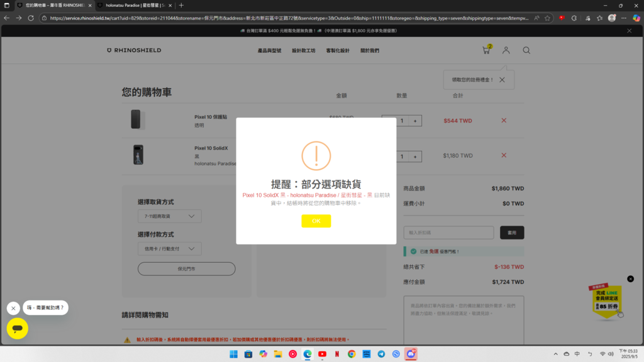The image size is (644, 362).
Task: Open the Copilot sidebar icon
Action: click(x=636, y=18)
